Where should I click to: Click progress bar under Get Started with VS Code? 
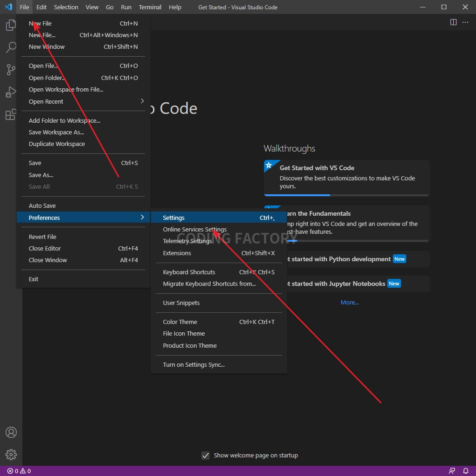[346, 195]
